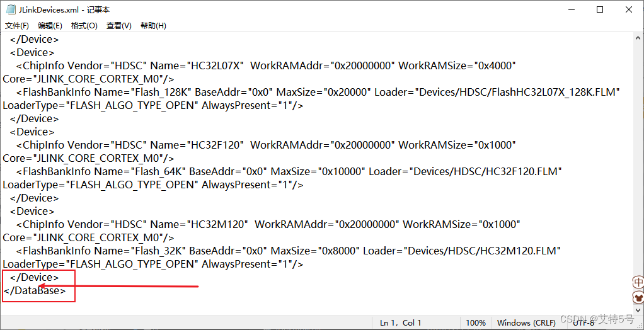Open the 文件(F) menu
Viewport: 644px width, 330px height.
coord(17,25)
